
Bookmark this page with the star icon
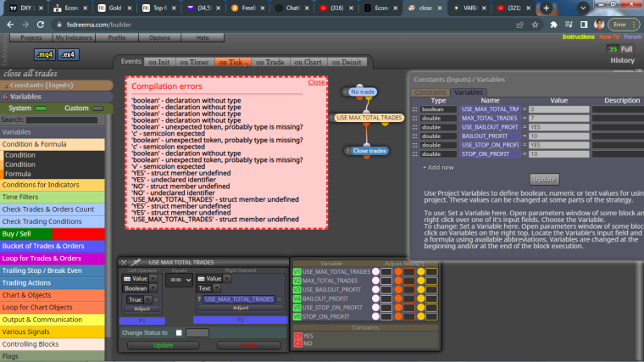(x=535, y=25)
